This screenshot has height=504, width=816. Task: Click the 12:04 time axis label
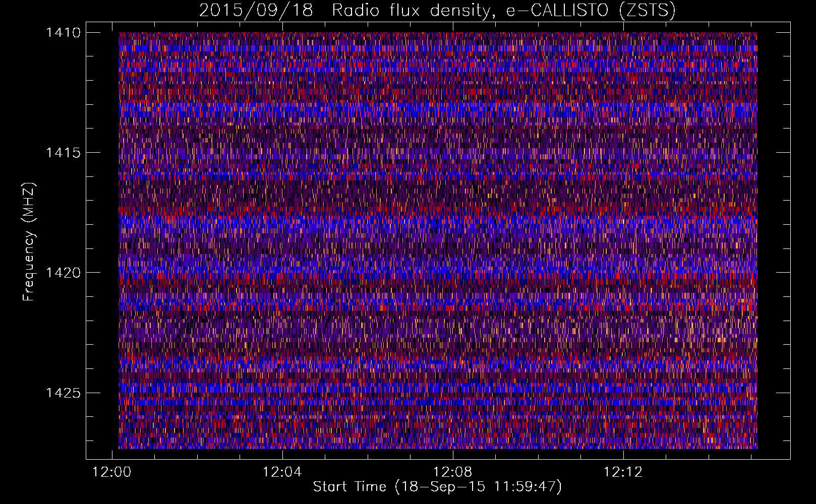click(x=282, y=472)
